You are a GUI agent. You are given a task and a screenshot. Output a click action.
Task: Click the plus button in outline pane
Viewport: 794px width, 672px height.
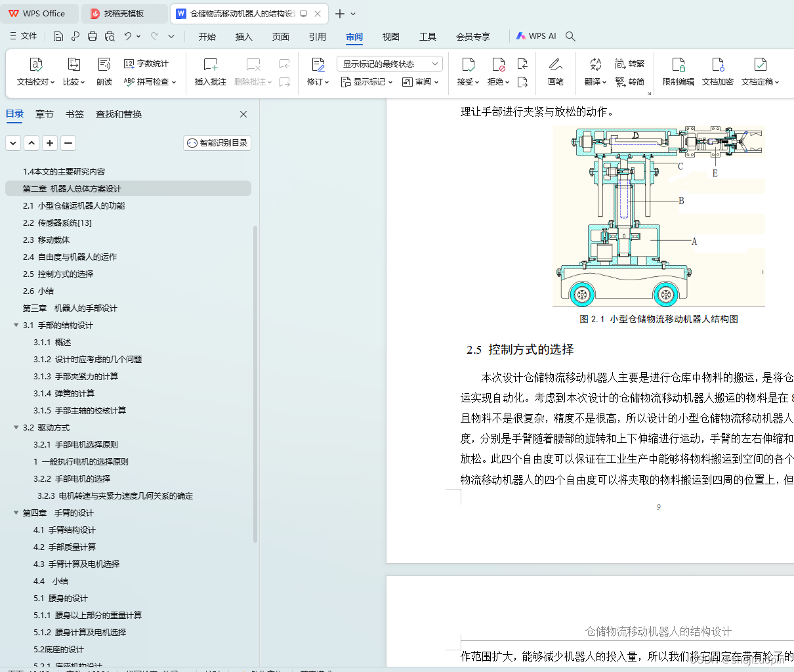(x=50, y=142)
